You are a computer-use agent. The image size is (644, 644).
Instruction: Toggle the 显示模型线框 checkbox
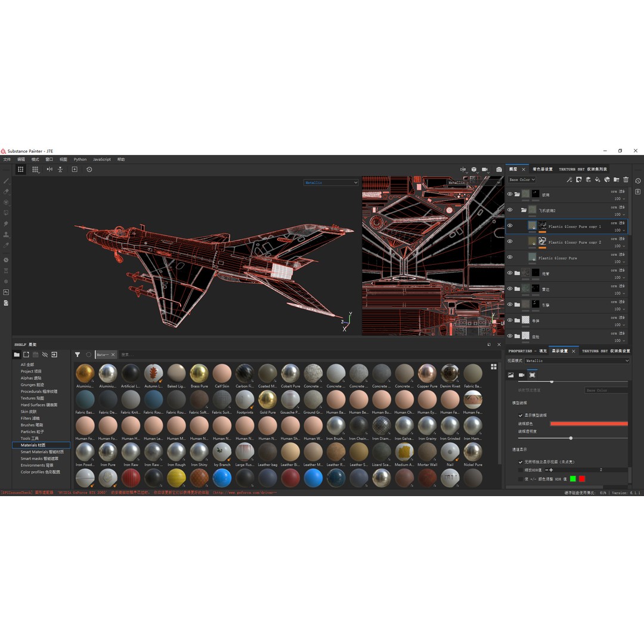(x=521, y=415)
